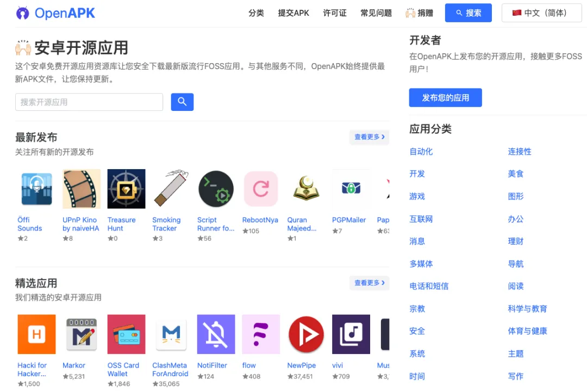Open the flow app icon

pyautogui.click(x=261, y=334)
